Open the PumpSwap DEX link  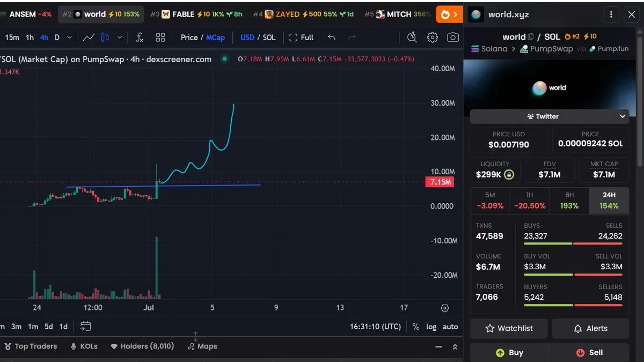tap(546, 49)
